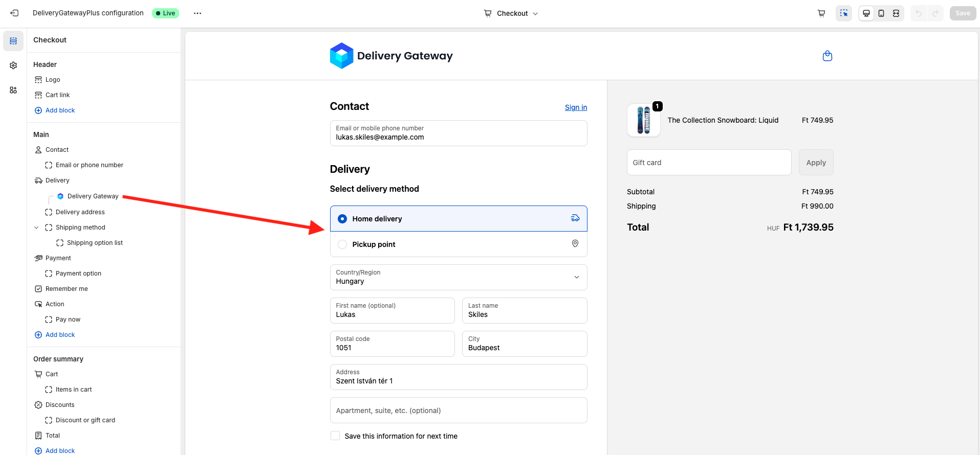The width and height of the screenshot is (980, 455).
Task: Click the Sign in link
Action: click(576, 107)
